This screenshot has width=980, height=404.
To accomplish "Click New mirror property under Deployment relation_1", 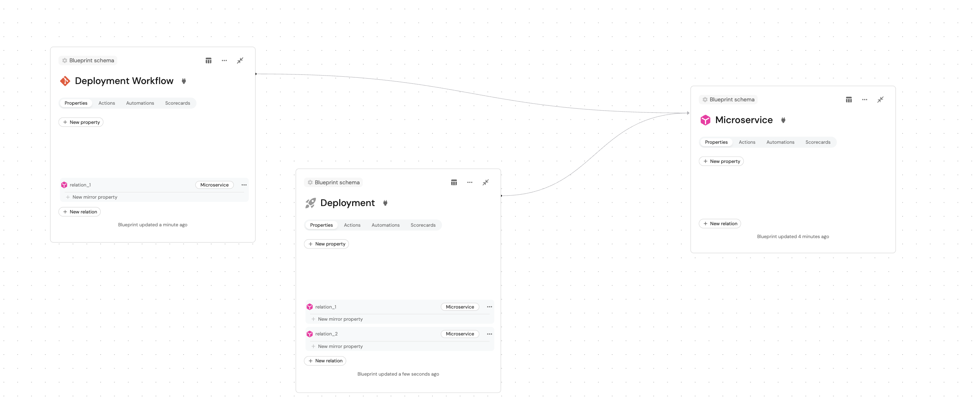I will [340, 319].
